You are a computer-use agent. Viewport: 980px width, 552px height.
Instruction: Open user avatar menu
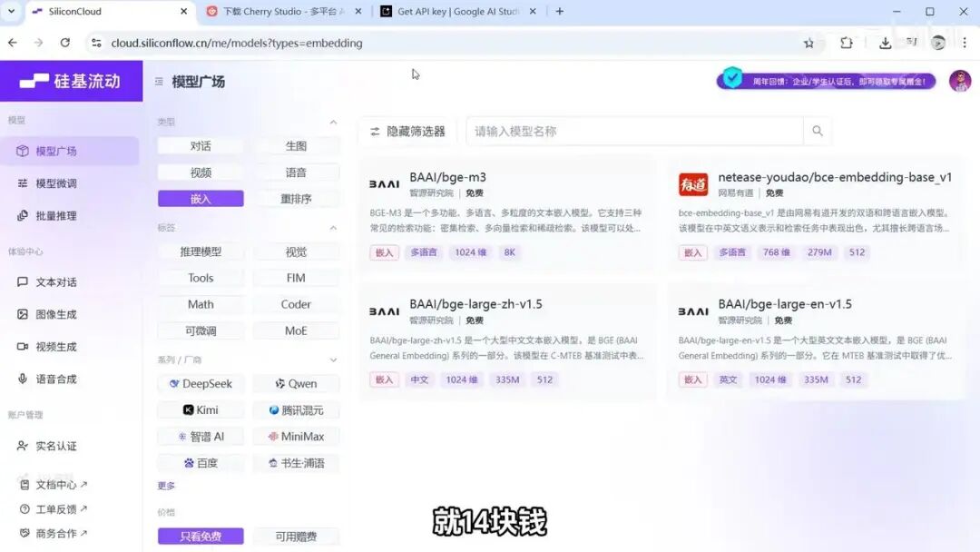(x=959, y=82)
